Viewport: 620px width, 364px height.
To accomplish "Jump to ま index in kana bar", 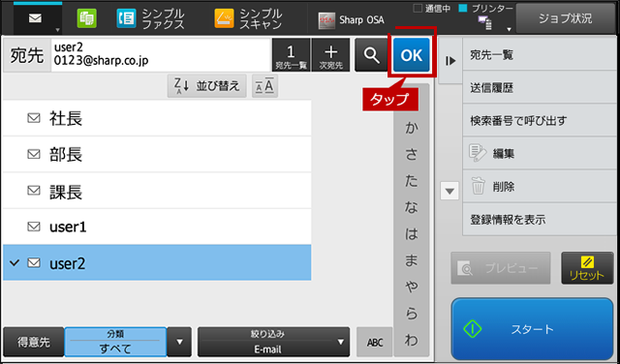I will [x=411, y=260].
